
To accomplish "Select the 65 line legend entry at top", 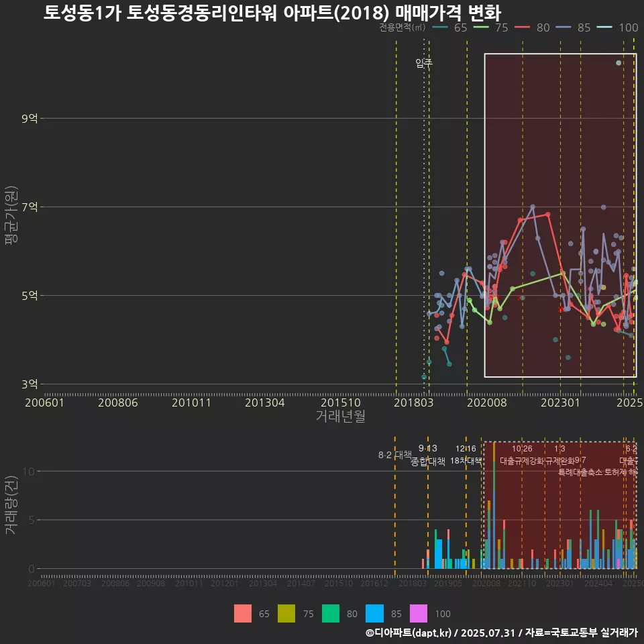I will coord(450,28).
